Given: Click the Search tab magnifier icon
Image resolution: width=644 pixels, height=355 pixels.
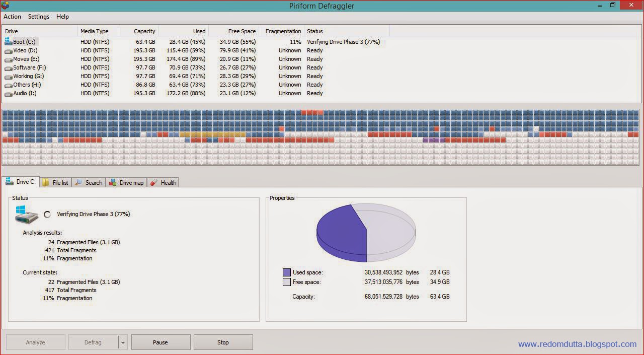Looking at the screenshot, I should tap(78, 182).
